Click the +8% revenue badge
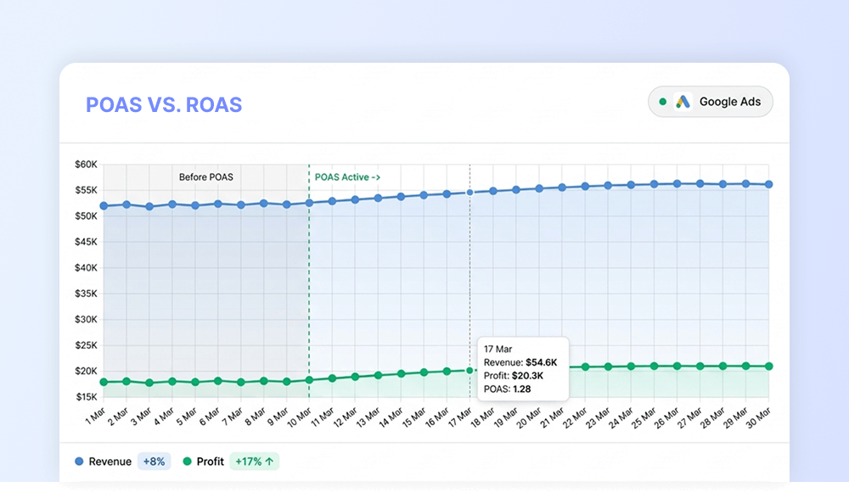 pos(154,462)
